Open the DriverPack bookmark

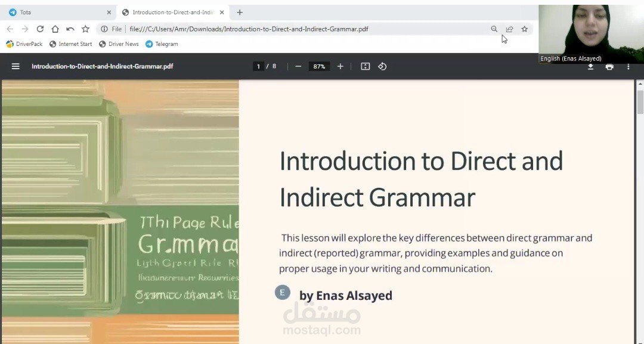point(24,44)
